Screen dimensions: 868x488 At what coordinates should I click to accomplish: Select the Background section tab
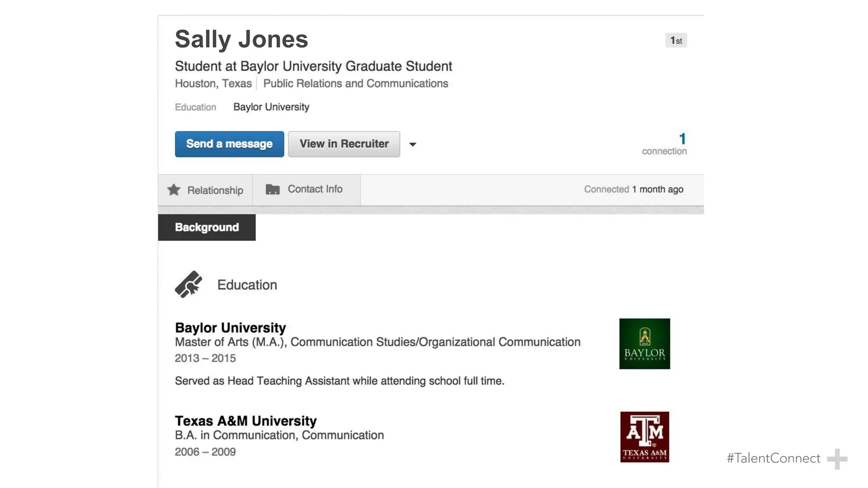(207, 227)
